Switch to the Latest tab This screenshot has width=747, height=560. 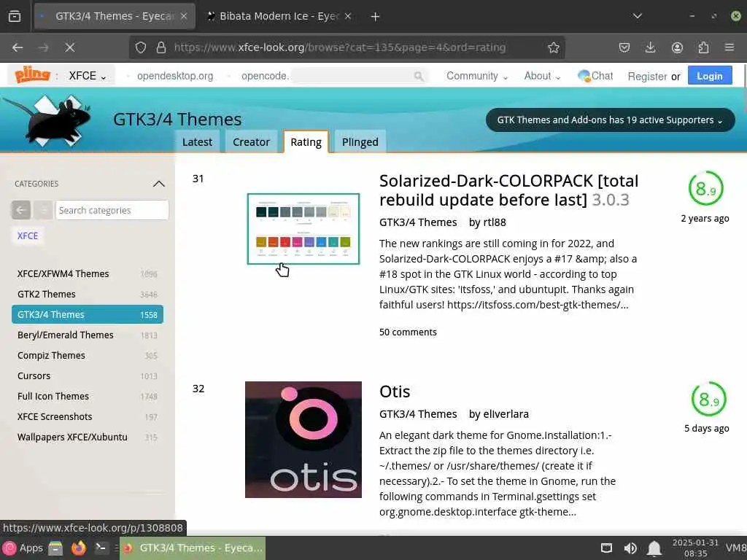(x=197, y=142)
